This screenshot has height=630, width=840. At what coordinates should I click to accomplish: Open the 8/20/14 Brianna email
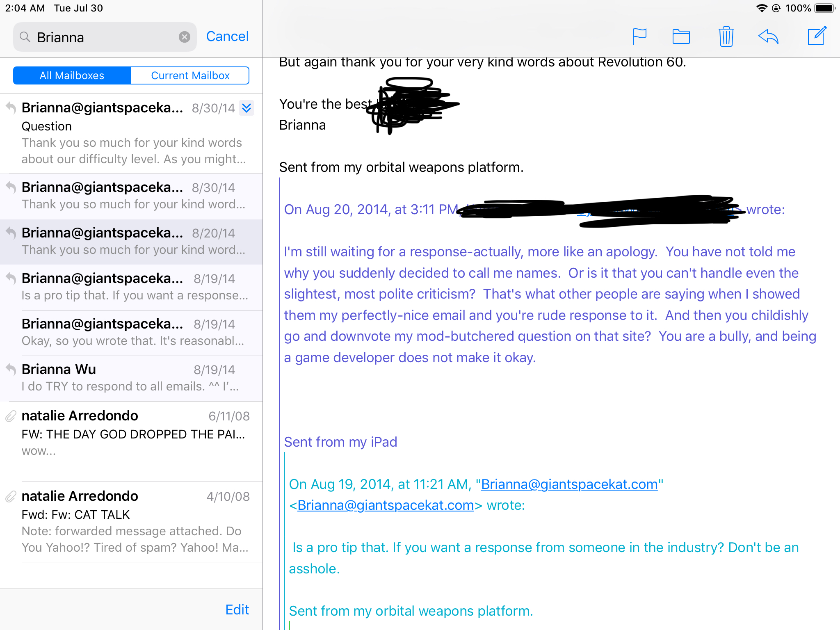click(x=131, y=242)
